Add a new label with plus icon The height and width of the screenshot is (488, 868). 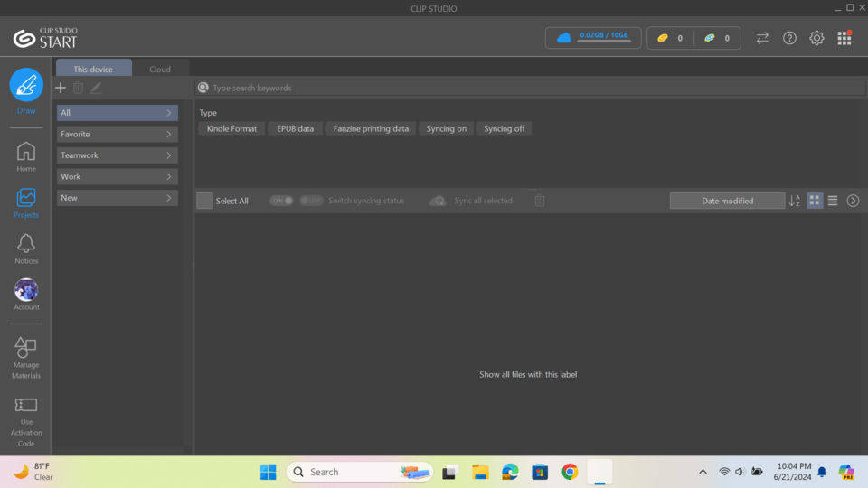click(61, 88)
